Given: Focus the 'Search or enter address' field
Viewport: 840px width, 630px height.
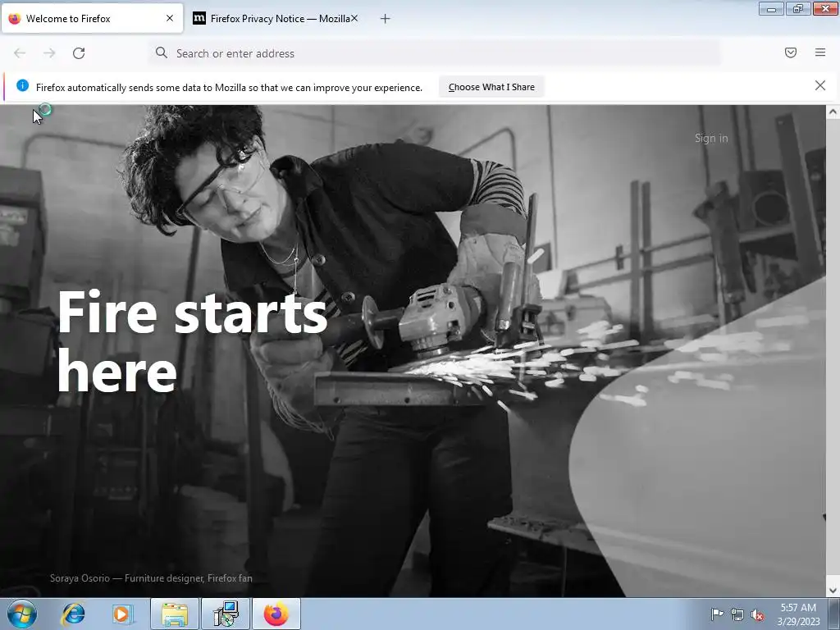Looking at the screenshot, I should 434,53.
